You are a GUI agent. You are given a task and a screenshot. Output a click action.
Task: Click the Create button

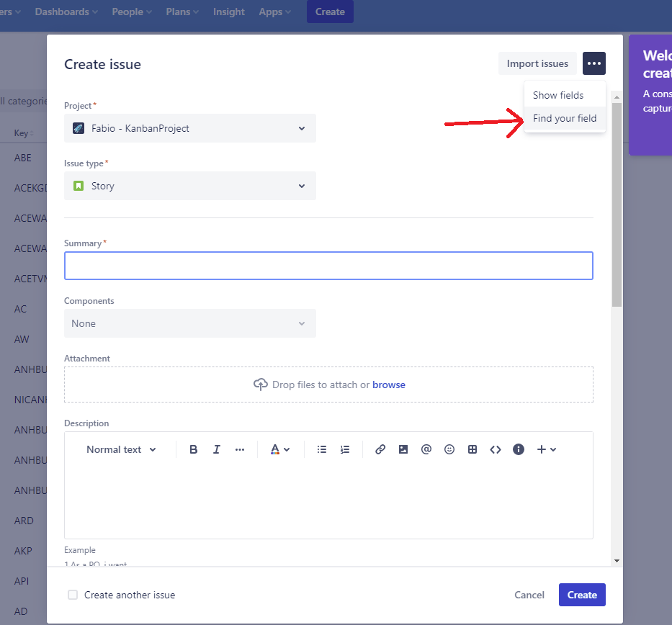tap(581, 595)
